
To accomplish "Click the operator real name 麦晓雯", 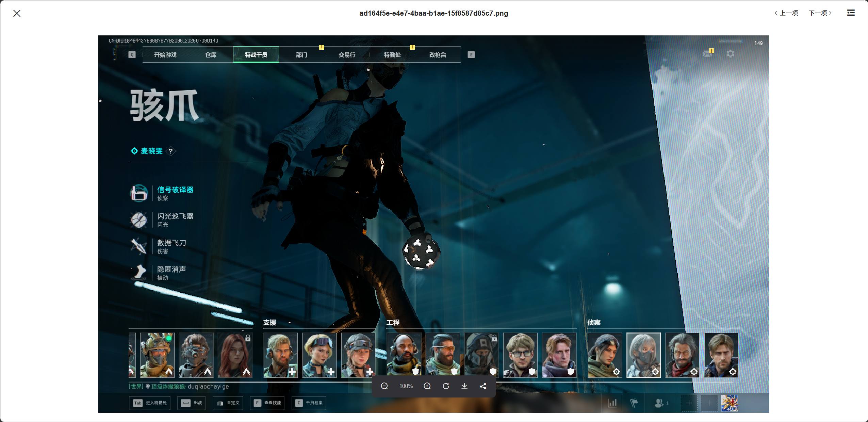I will (152, 151).
